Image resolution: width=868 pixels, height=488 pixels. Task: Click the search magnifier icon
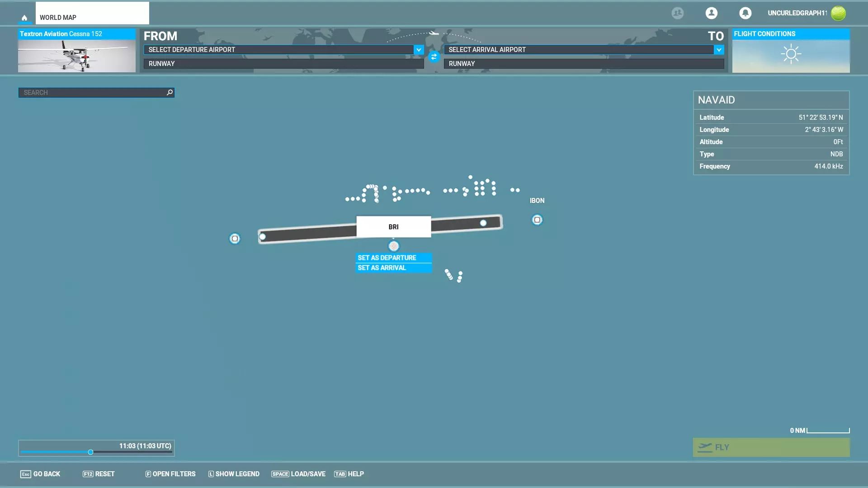170,93
